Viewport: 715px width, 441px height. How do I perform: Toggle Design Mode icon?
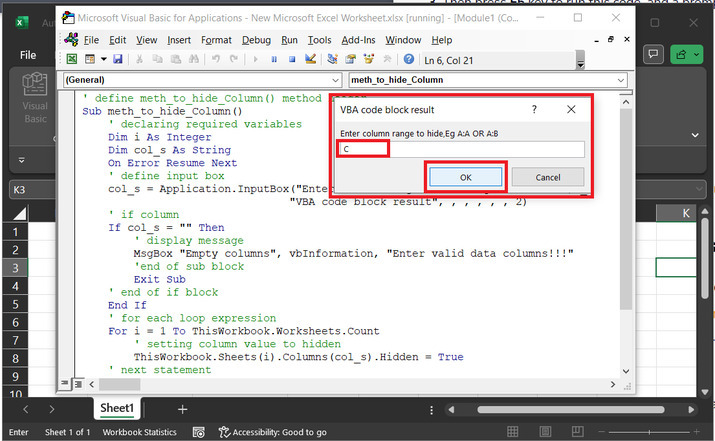click(x=311, y=59)
